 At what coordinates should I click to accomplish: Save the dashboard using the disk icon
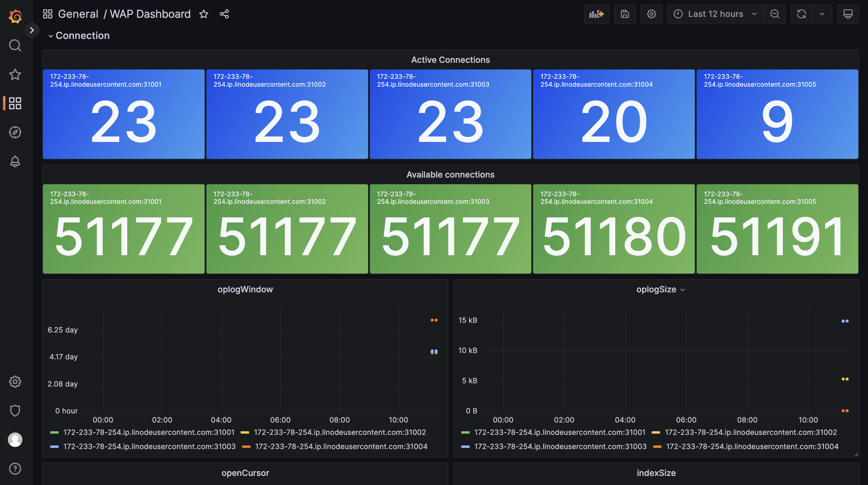coord(625,14)
